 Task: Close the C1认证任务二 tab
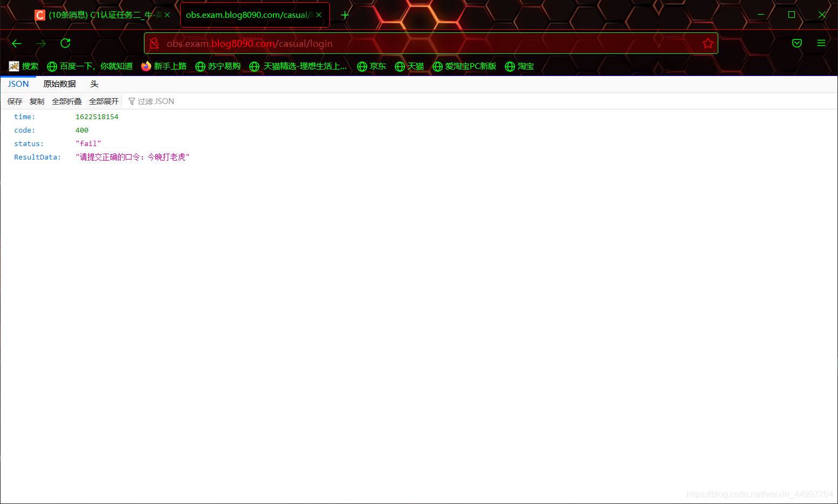coord(167,15)
